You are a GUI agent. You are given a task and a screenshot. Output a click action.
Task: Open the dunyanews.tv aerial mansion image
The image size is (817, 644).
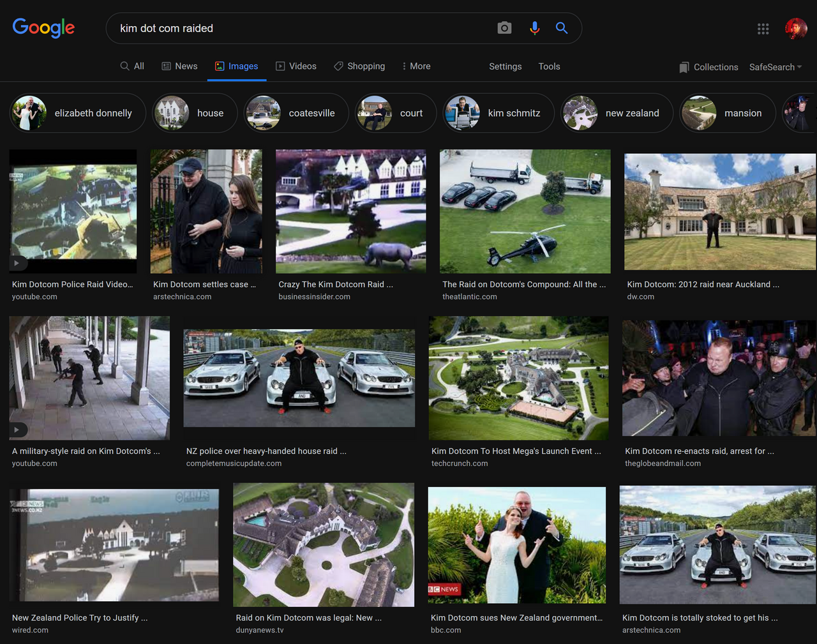(x=324, y=544)
